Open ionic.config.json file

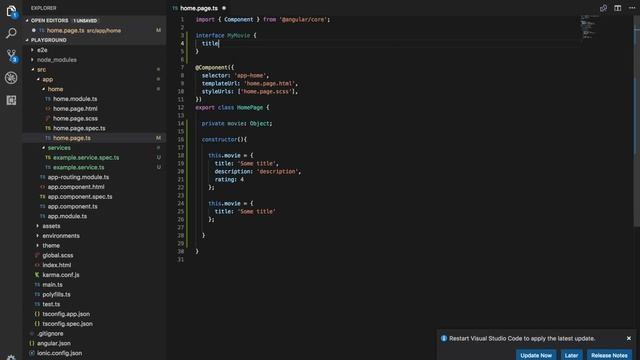pos(59,353)
